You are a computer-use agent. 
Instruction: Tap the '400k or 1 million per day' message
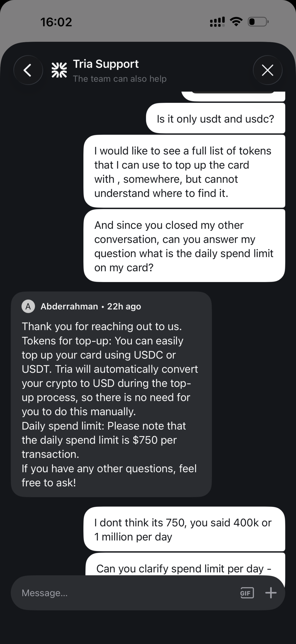click(x=184, y=529)
